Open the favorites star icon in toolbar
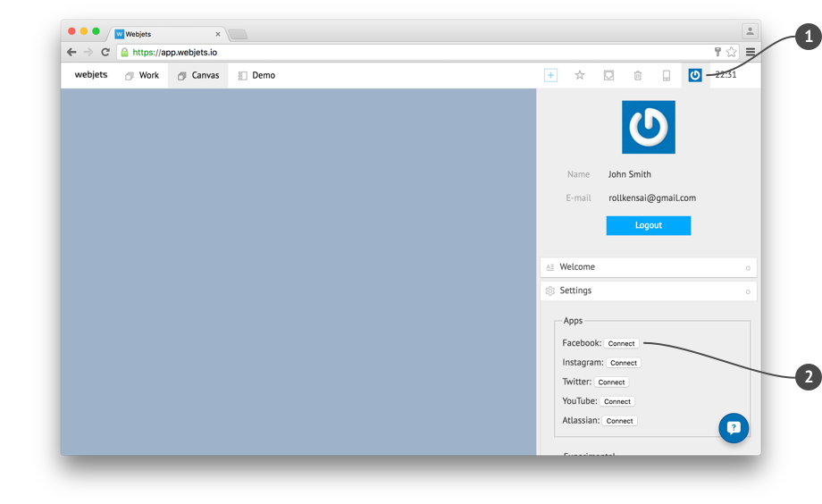 (579, 75)
